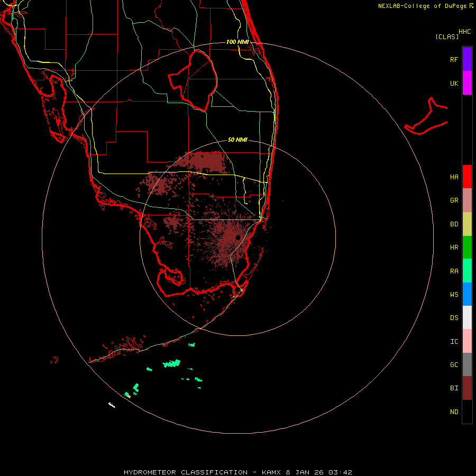This screenshot has height=476, width=476.
Task: Click the black radar site dot in the echoes
Action: (x=237, y=237)
